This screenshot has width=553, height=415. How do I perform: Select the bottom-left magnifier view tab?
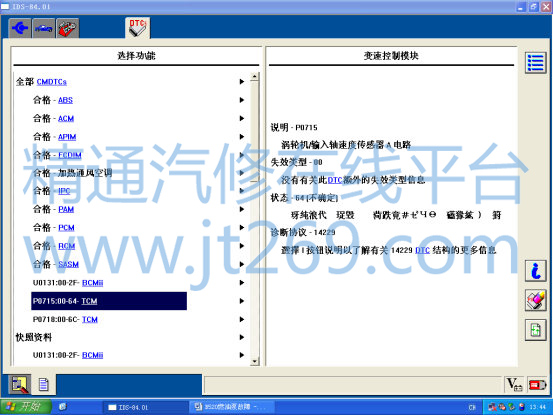tap(20, 384)
